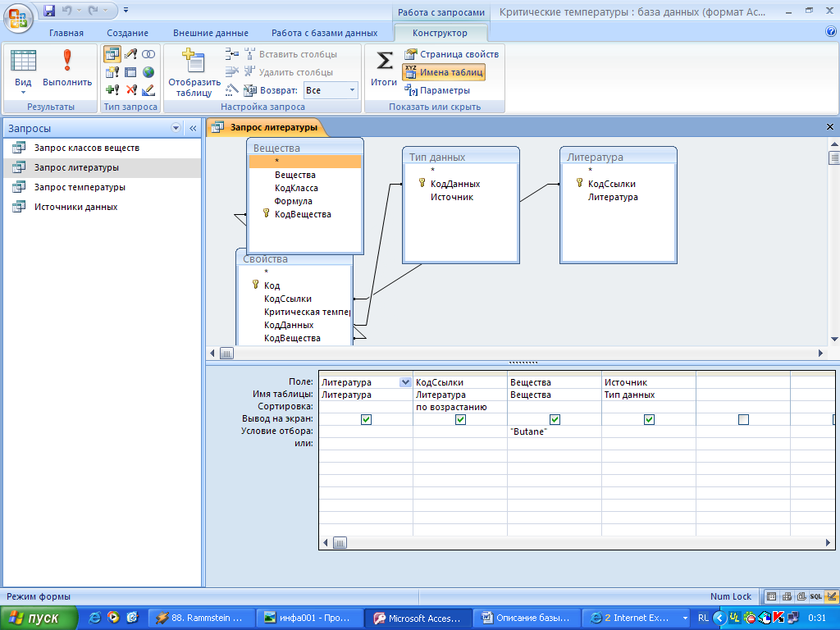Screen dimensions: 840x630
Task: Click the Отобразить таблицу icon
Action: click(194, 62)
